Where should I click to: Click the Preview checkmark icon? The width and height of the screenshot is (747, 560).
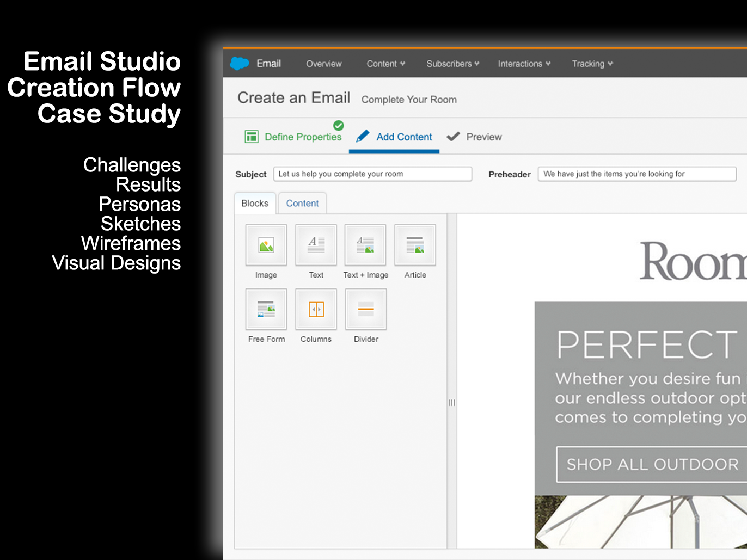453,136
